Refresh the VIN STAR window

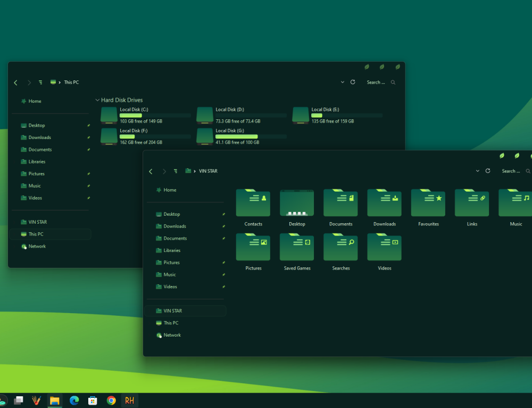pos(488,171)
